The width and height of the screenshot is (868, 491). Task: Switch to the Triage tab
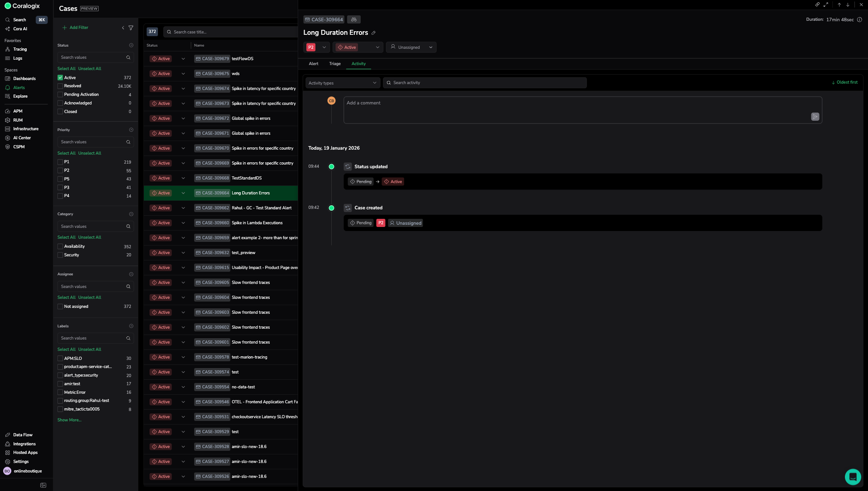tap(335, 64)
